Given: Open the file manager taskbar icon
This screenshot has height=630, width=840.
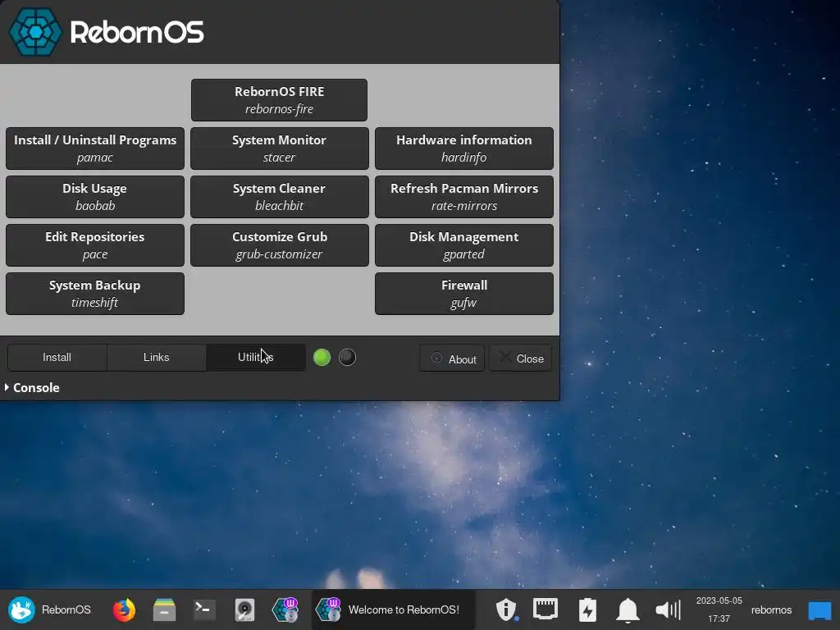Looking at the screenshot, I should (164, 609).
